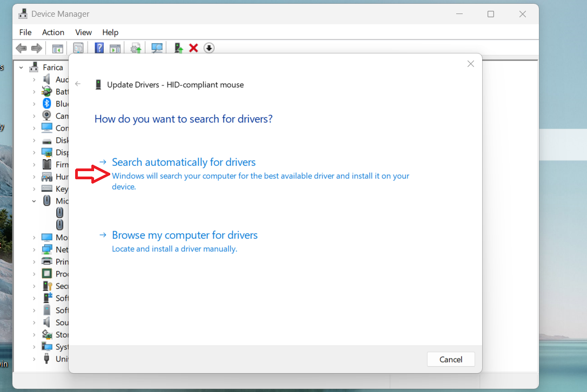Close the Update Drivers dialog with X

coord(470,64)
